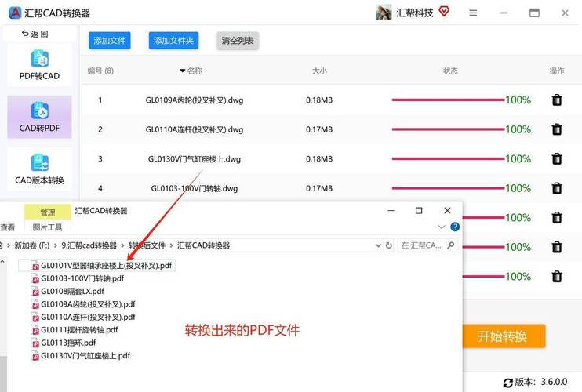Refresh the Explorer folder view
This screenshot has width=582, height=392.
[388, 245]
